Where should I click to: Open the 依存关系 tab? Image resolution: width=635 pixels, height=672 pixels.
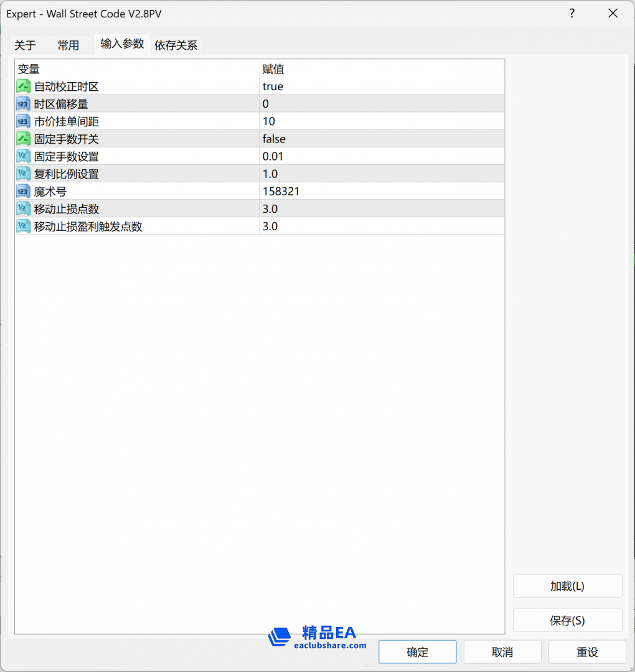[x=176, y=44]
